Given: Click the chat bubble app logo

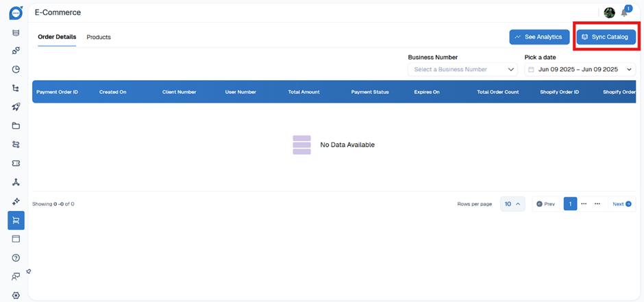Looking at the screenshot, I should (x=16, y=12).
